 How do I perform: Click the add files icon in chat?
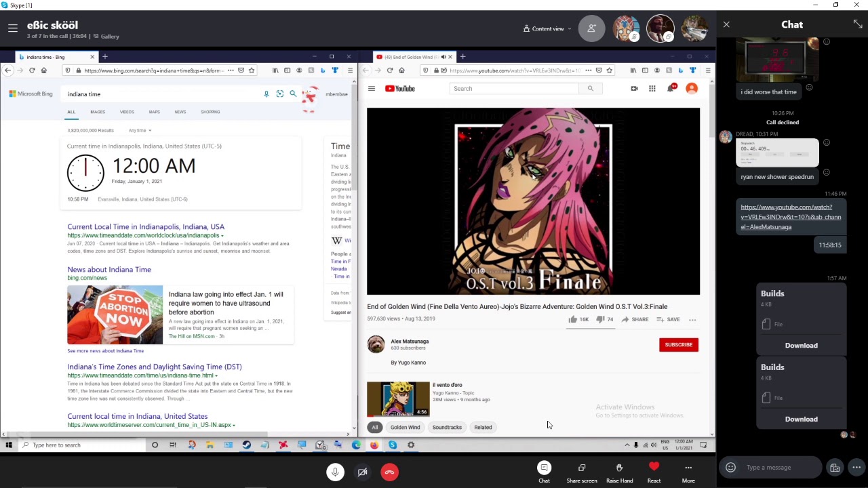coord(835,467)
